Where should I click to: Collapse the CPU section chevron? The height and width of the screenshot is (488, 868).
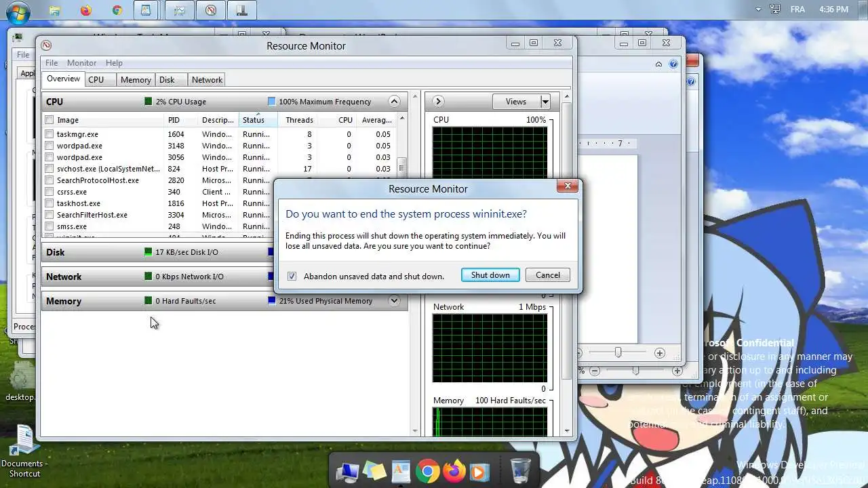click(394, 102)
